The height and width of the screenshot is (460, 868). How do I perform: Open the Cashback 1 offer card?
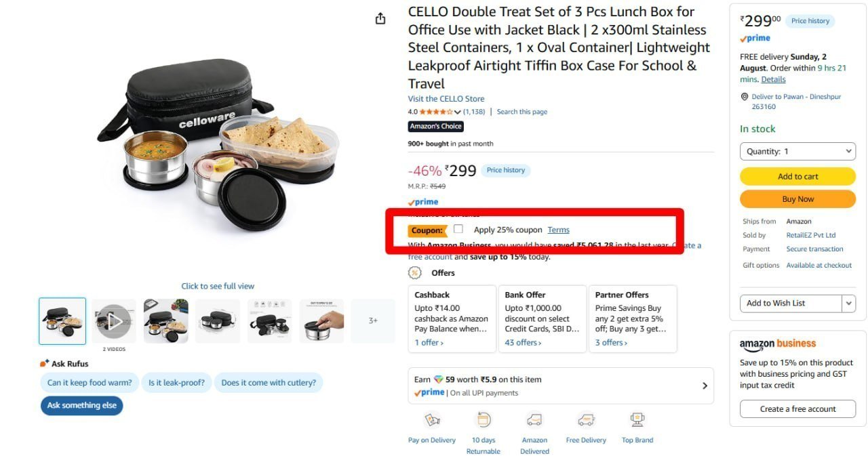[x=452, y=319]
